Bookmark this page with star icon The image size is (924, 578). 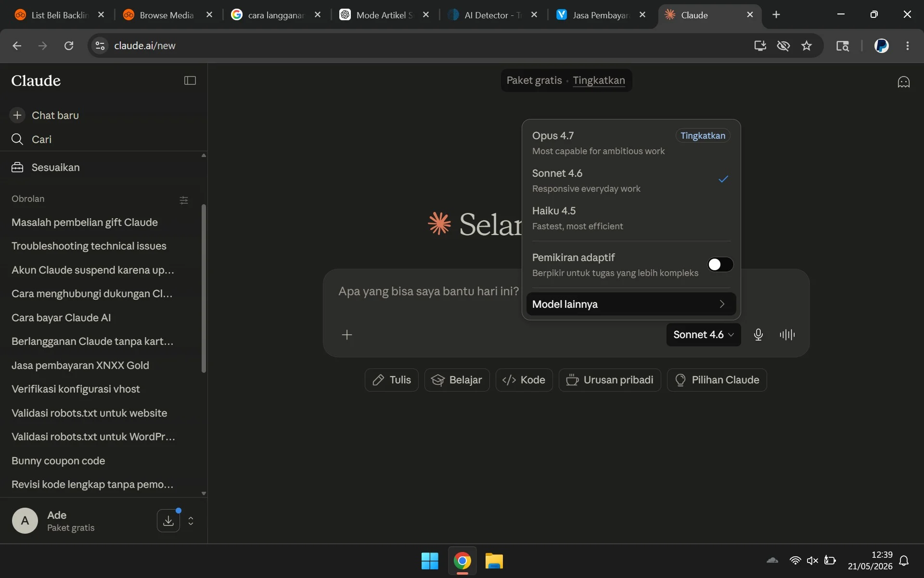click(x=807, y=46)
